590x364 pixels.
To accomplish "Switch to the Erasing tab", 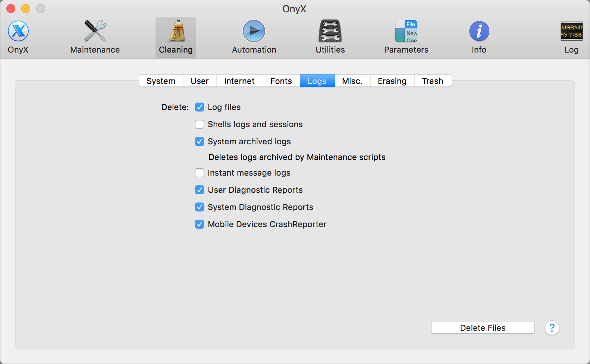I will (x=392, y=81).
